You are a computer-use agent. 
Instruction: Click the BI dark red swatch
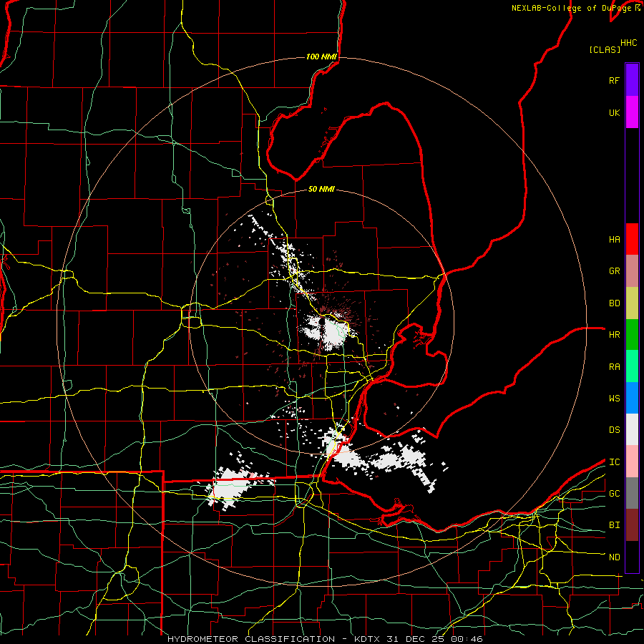[x=632, y=525]
